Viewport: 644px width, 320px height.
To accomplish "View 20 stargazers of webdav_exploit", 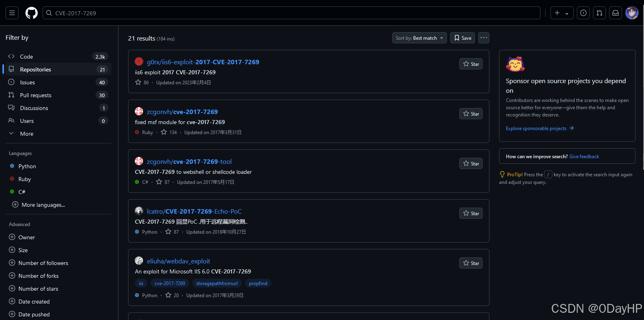I will [172, 295].
